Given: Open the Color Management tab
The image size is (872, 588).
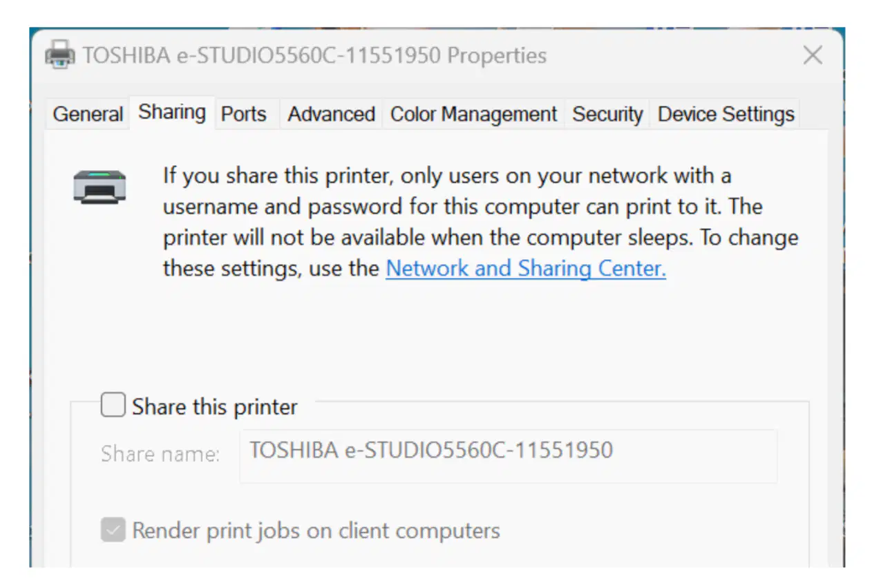Looking at the screenshot, I should point(473,114).
